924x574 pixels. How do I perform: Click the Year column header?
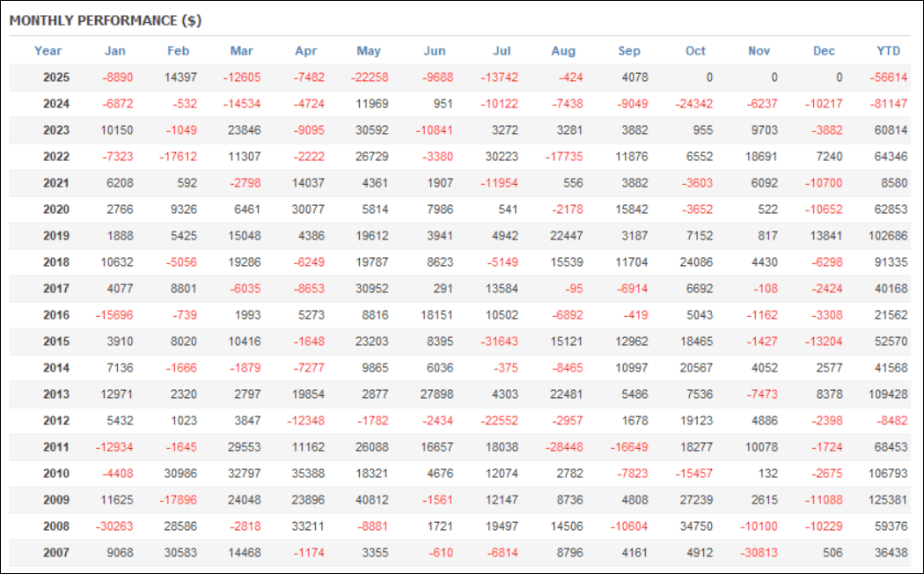pyautogui.click(x=48, y=51)
